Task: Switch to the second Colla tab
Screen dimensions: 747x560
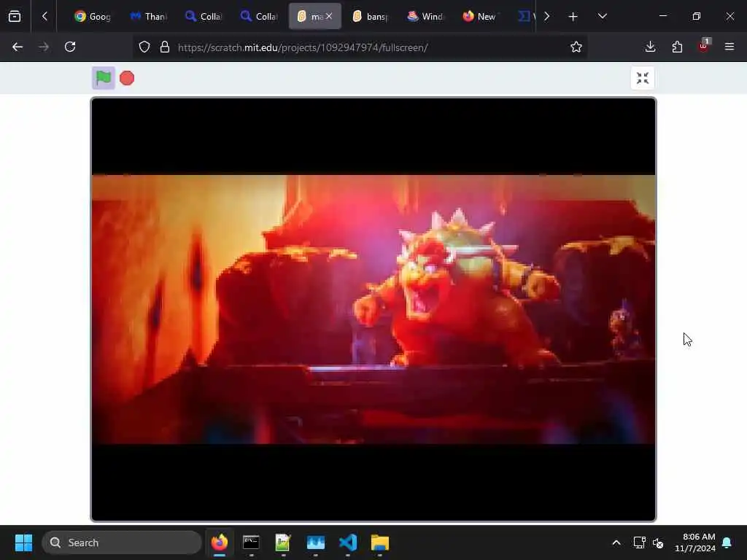Action: (x=260, y=17)
